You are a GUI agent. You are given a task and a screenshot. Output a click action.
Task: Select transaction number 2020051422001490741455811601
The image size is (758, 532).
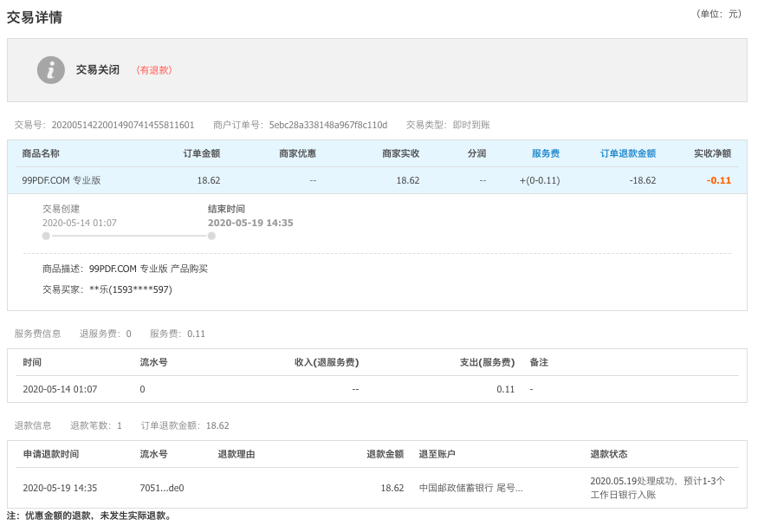click(123, 126)
